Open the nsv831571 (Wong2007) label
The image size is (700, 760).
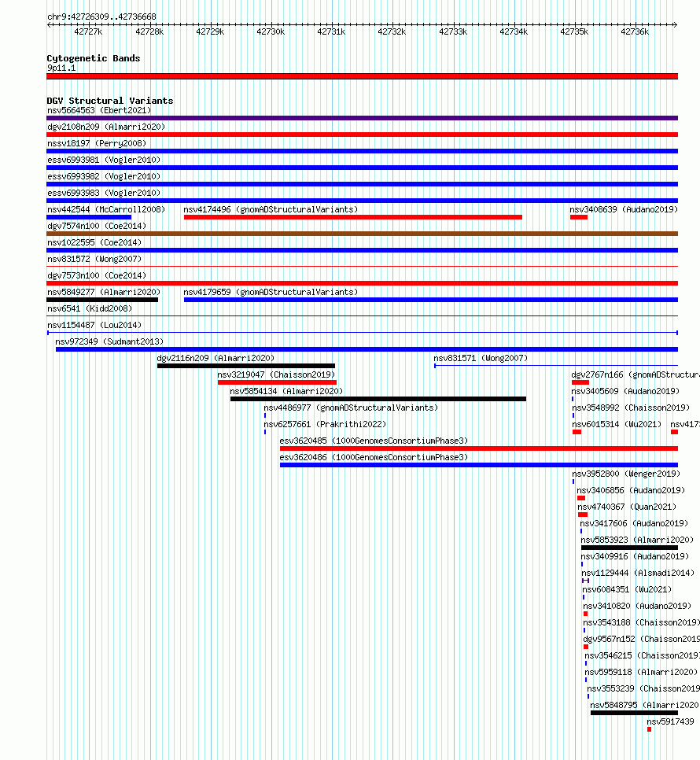click(481, 358)
